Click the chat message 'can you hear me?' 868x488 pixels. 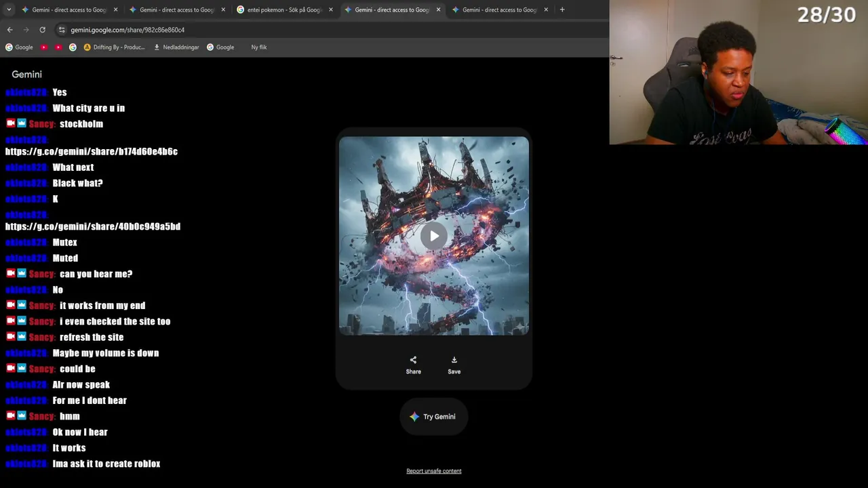[x=96, y=274]
